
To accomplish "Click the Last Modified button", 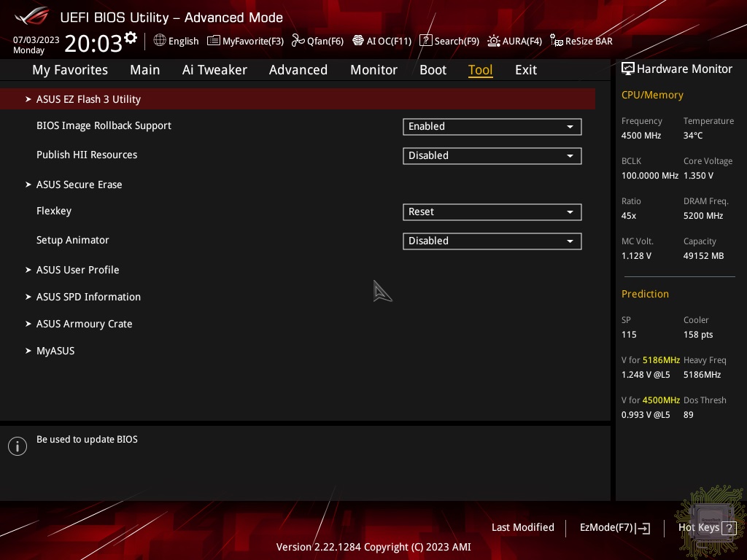I will pyautogui.click(x=522, y=527).
